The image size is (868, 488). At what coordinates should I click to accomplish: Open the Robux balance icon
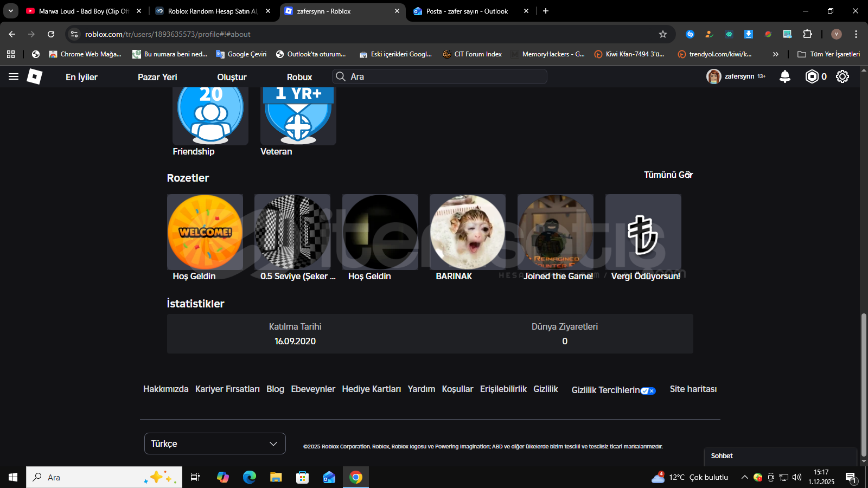tap(812, 76)
